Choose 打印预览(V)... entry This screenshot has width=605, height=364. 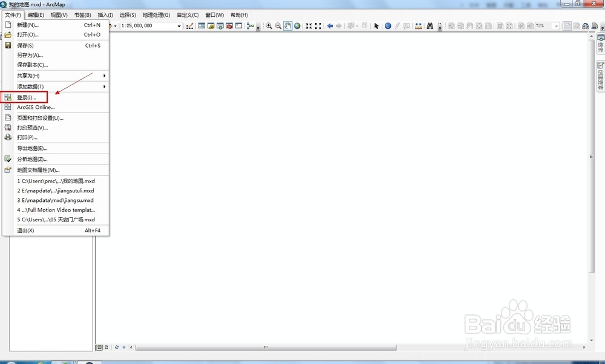56,128
